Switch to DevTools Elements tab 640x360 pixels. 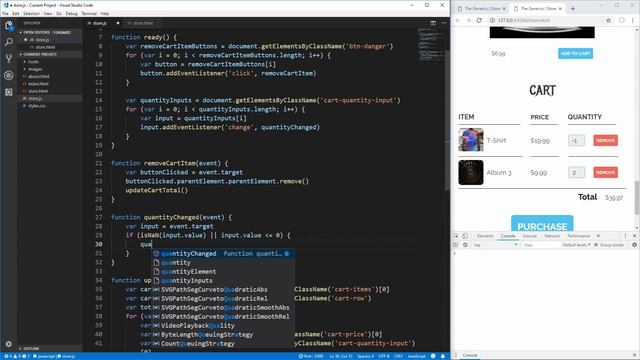click(x=485, y=236)
